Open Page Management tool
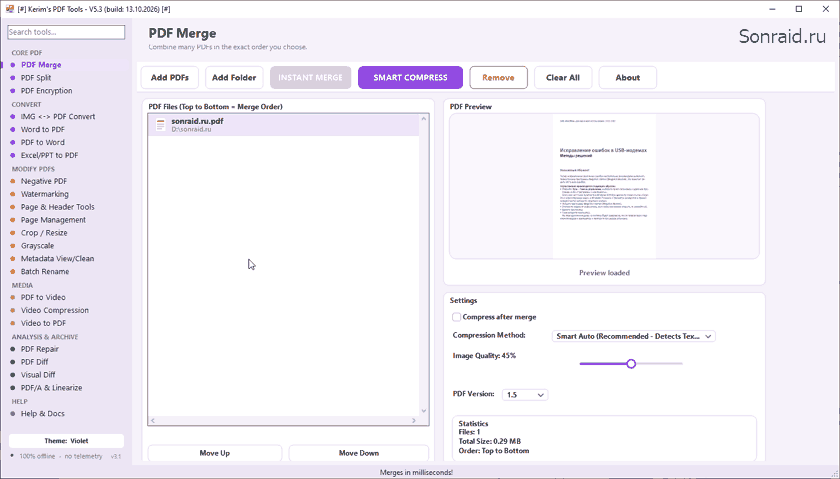840x479 pixels. click(x=53, y=220)
